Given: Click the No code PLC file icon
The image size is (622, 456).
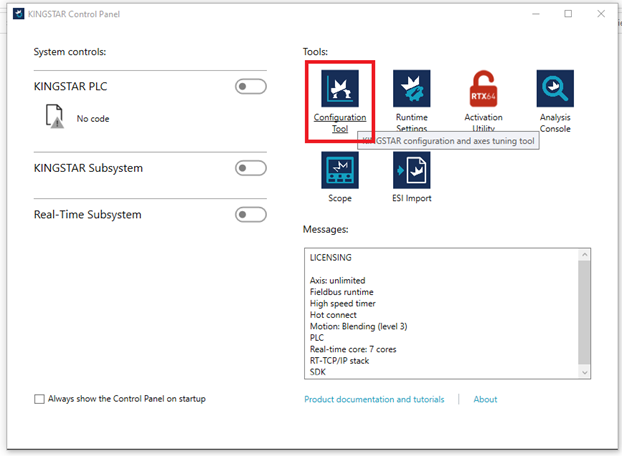Looking at the screenshot, I should pos(55,117).
